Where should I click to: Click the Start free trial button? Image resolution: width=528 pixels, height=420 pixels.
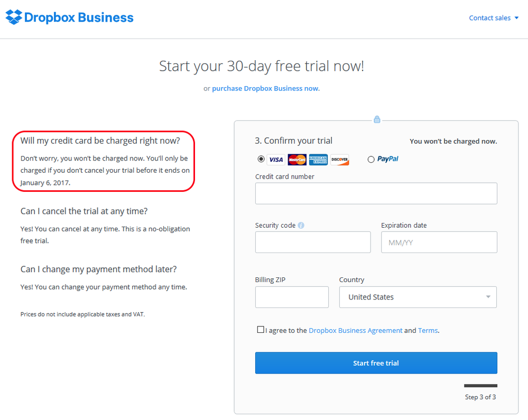pyautogui.click(x=376, y=363)
